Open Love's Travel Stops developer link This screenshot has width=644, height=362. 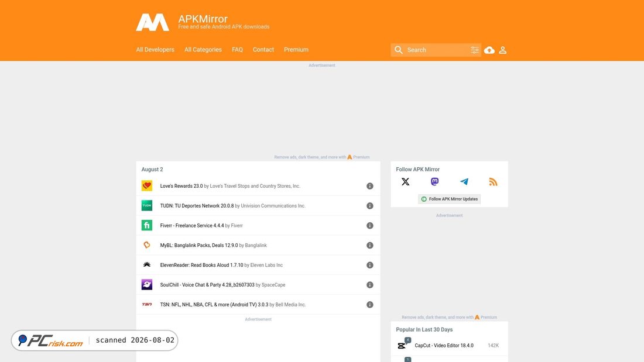click(255, 186)
